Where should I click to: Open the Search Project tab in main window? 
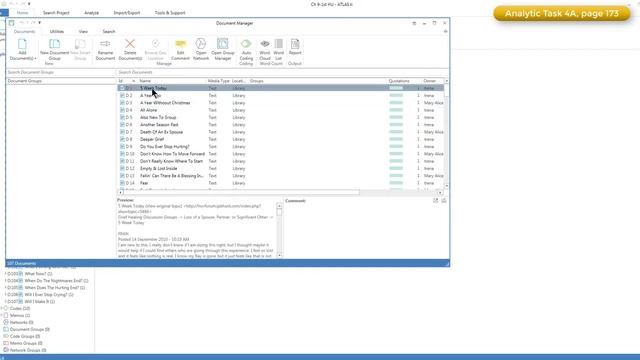[x=56, y=13]
